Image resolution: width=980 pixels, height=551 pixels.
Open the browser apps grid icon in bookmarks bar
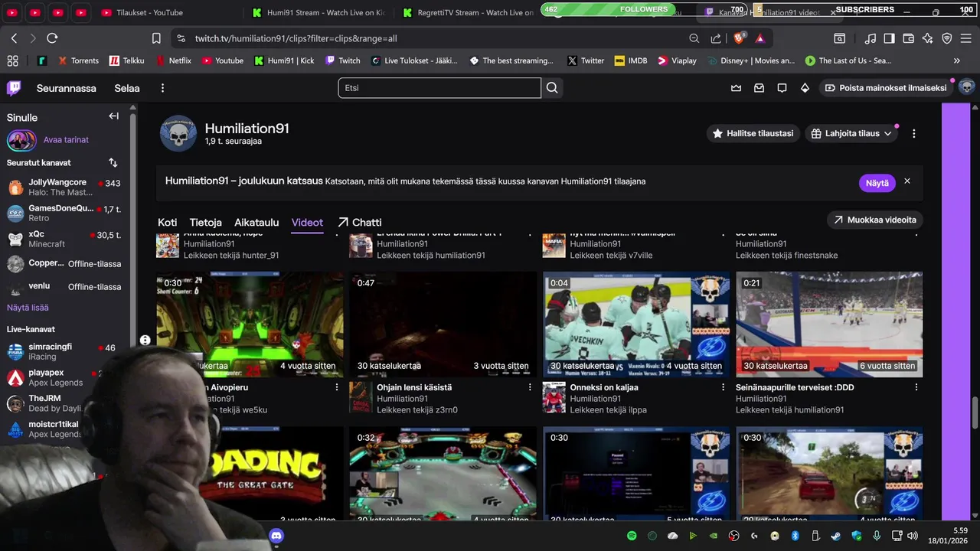pyautogui.click(x=12, y=60)
